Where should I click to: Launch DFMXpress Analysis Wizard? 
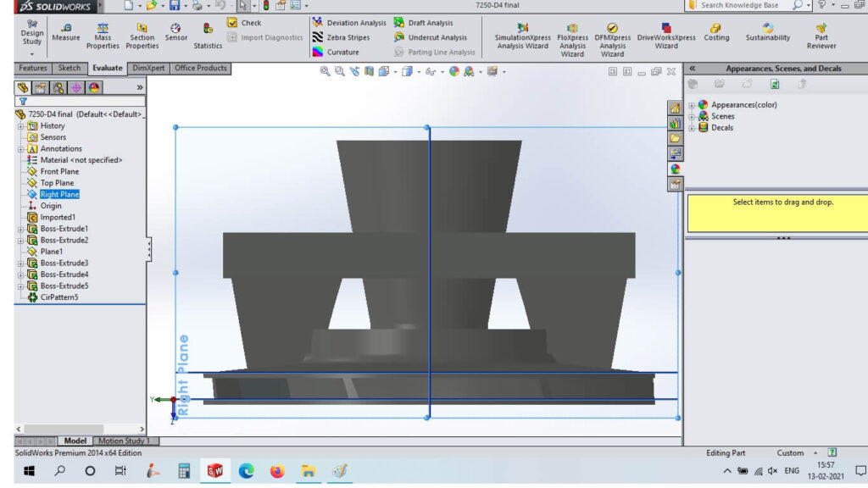pos(612,40)
